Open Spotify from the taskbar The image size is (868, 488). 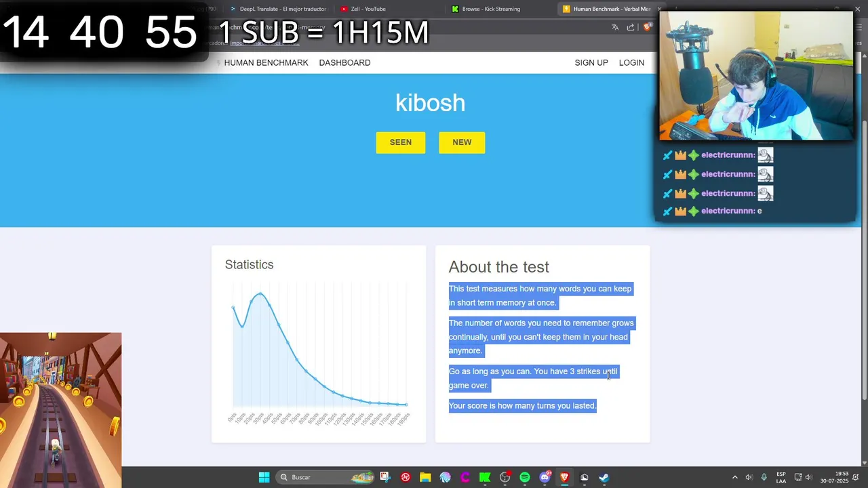tap(525, 477)
